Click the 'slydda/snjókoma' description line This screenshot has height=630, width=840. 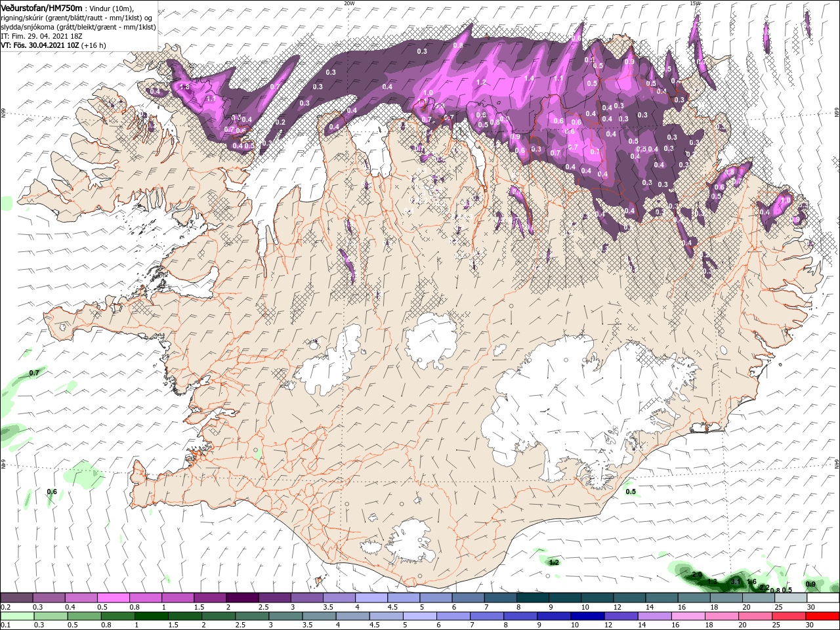coord(78,27)
